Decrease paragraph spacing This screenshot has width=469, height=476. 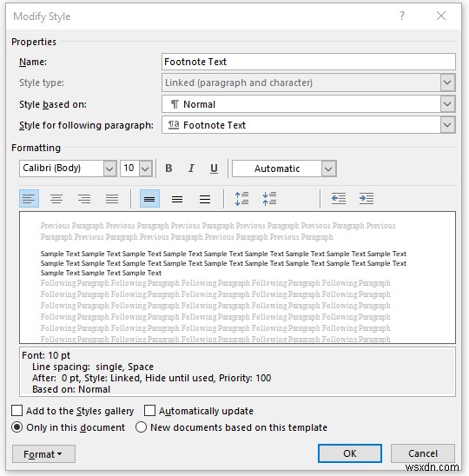(269, 199)
